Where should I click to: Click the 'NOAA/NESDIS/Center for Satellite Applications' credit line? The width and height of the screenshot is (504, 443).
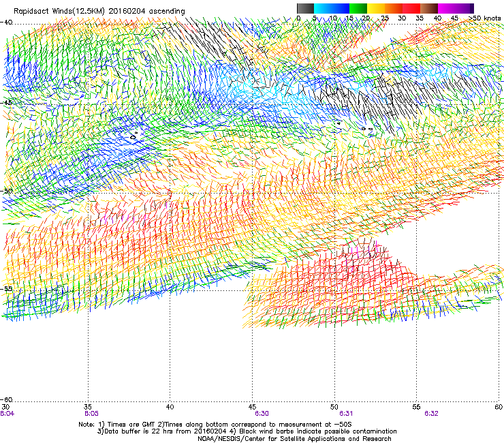[294, 439]
